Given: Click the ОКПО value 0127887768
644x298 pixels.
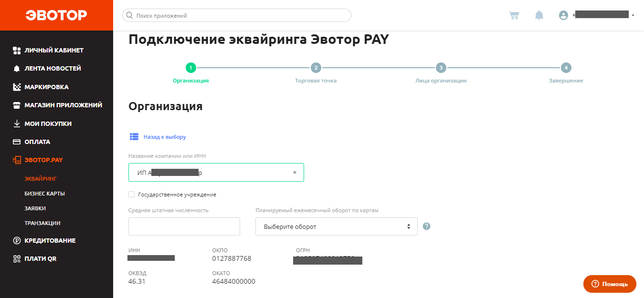Looking at the screenshot, I should coord(232,258).
